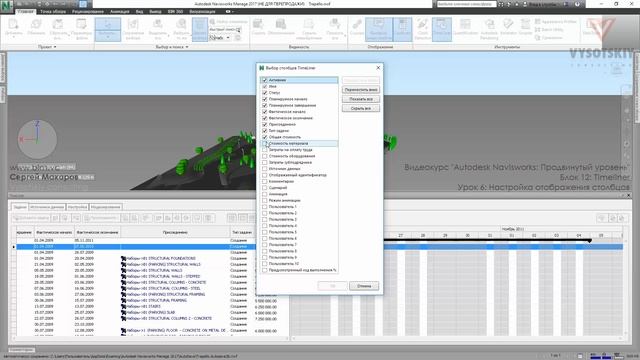
Task: Open the Animator tool icon
Action: [x=508, y=27]
